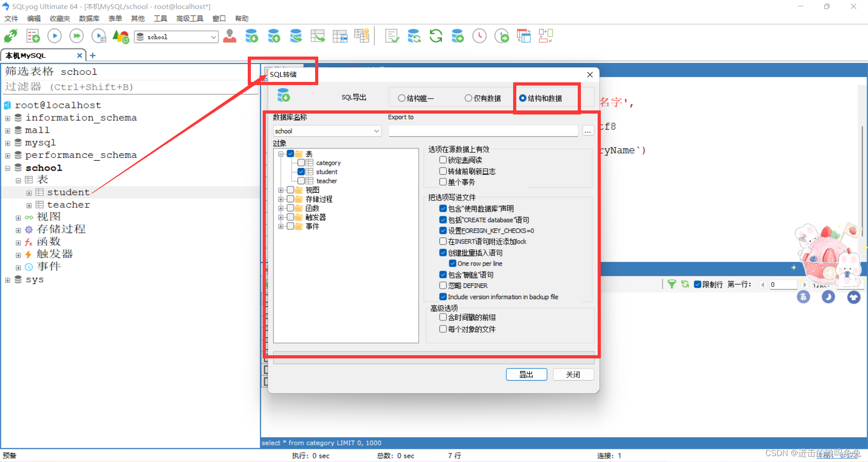The width and height of the screenshot is (868, 462).
Task: Open the query formatter shapes icon
Action: pos(121,36)
